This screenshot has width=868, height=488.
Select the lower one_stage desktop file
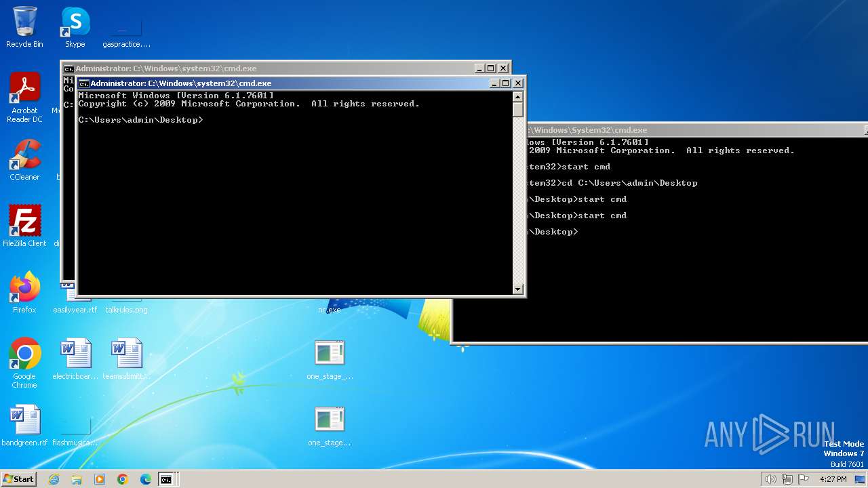[330, 426]
